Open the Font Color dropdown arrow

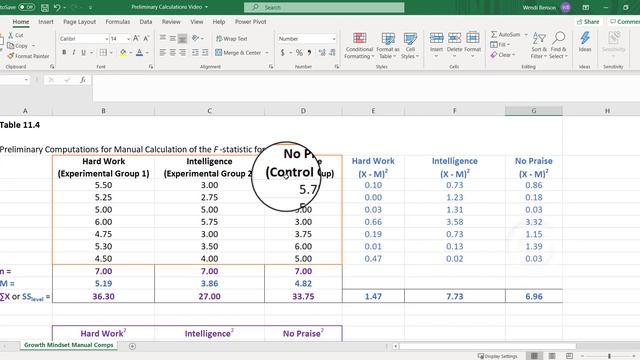click(147, 53)
